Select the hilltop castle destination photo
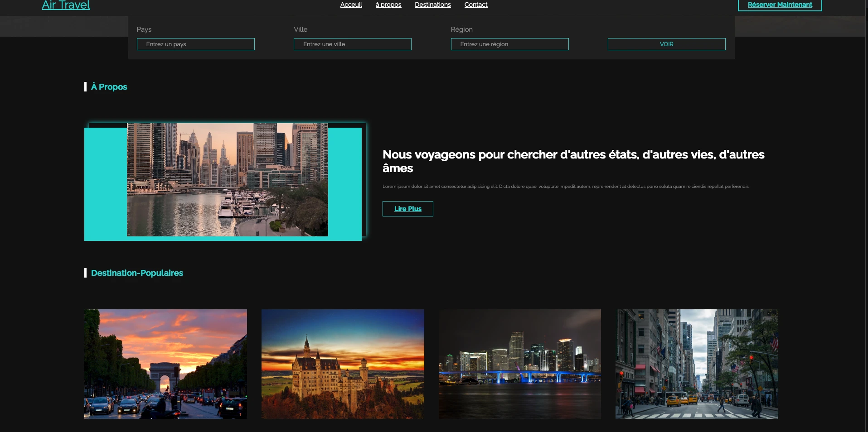The height and width of the screenshot is (432, 868). point(343,364)
